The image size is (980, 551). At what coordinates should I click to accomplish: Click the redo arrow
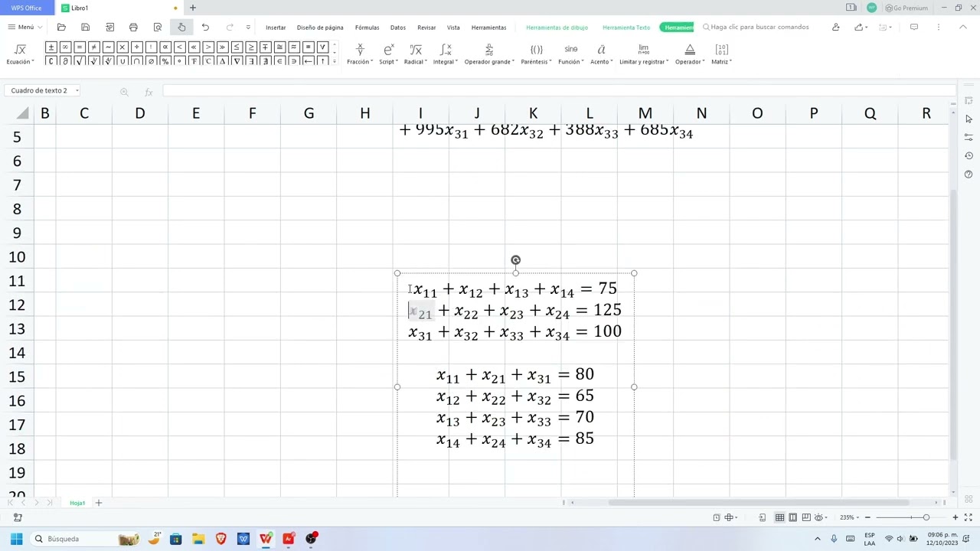pyautogui.click(x=230, y=27)
